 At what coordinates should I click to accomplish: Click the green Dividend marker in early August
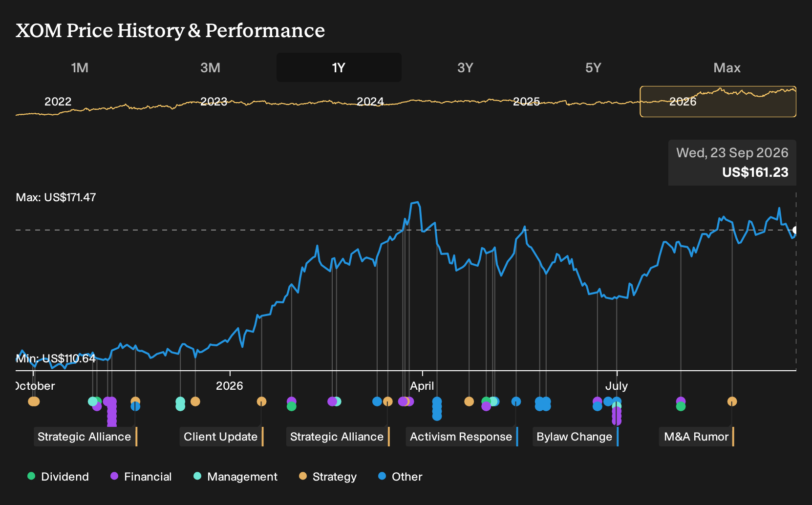pyautogui.click(x=681, y=406)
